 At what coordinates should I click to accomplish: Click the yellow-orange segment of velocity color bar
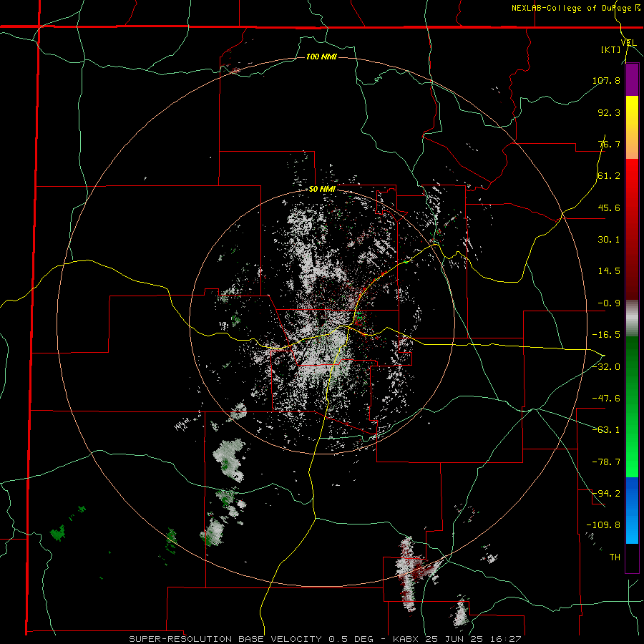[x=632, y=127]
